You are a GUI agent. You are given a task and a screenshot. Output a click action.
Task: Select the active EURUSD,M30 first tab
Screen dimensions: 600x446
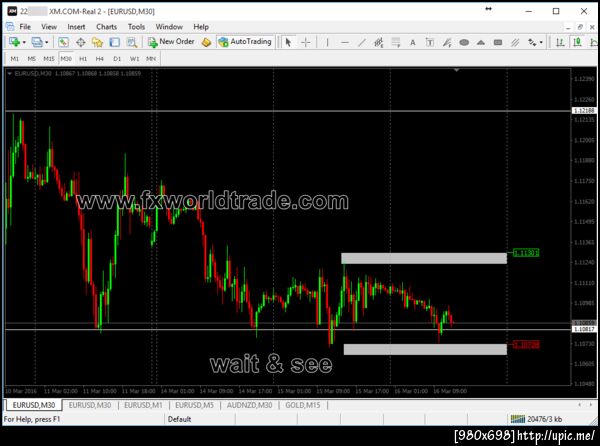pos(34,405)
